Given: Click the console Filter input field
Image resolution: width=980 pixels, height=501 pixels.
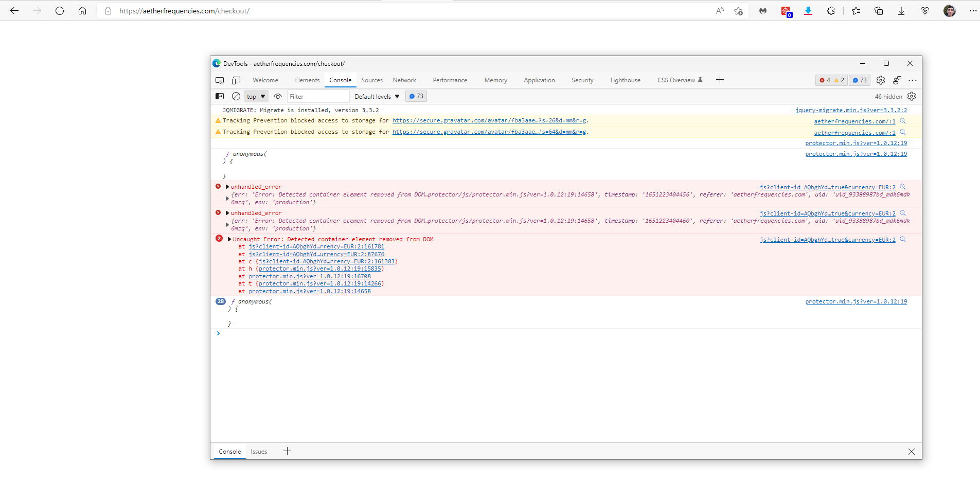Looking at the screenshot, I should pyautogui.click(x=318, y=96).
